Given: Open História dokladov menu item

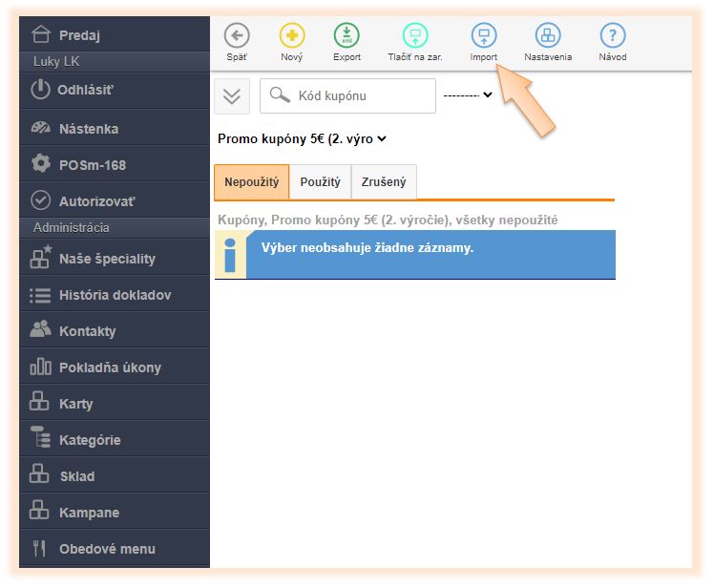Looking at the screenshot, I should pyautogui.click(x=115, y=295).
